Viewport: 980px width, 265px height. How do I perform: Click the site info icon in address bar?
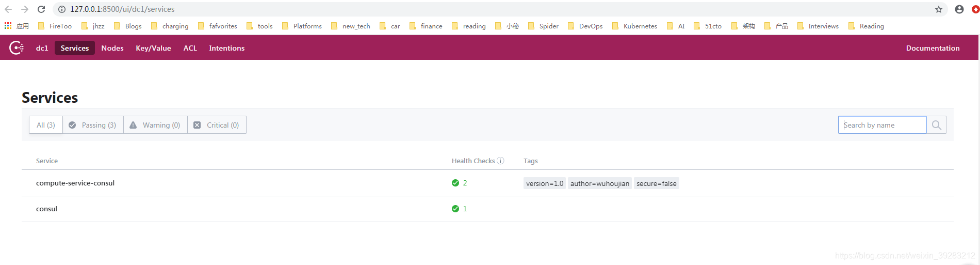(x=62, y=9)
